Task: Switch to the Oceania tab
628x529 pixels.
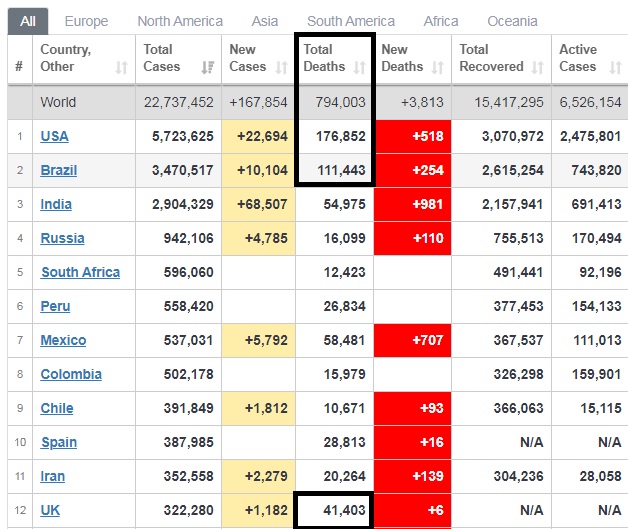Action: pos(512,21)
